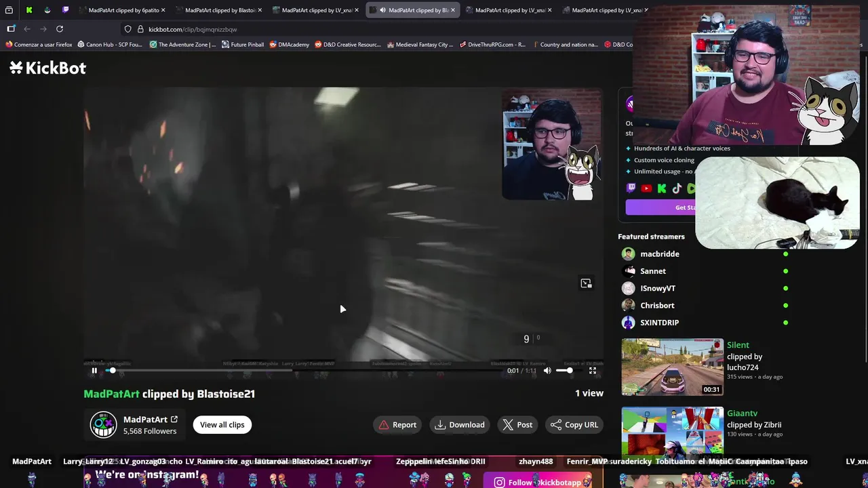This screenshot has height=488, width=868.
Task: Copy the clip URL
Action: (x=574, y=425)
